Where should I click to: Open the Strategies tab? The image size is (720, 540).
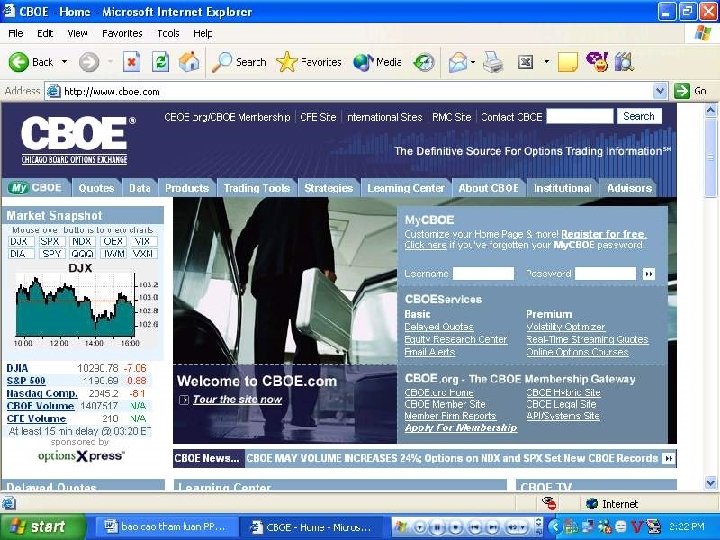[328, 188]
